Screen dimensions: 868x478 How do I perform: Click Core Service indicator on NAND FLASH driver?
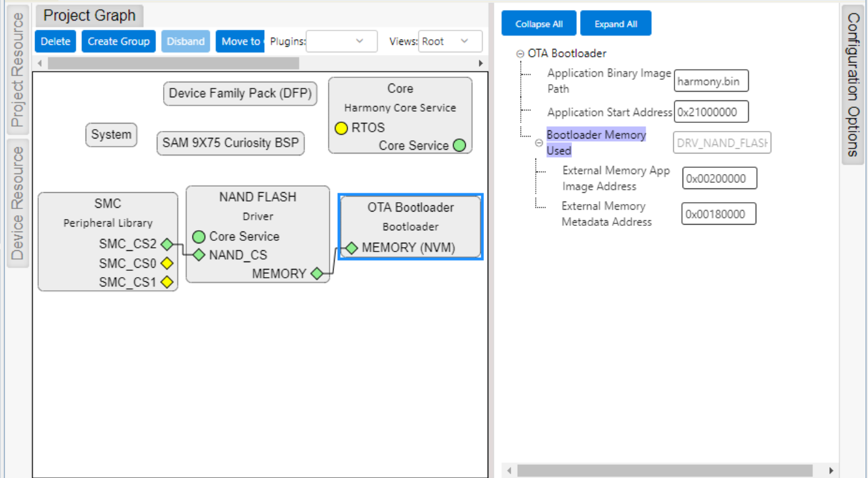(199, 237)
